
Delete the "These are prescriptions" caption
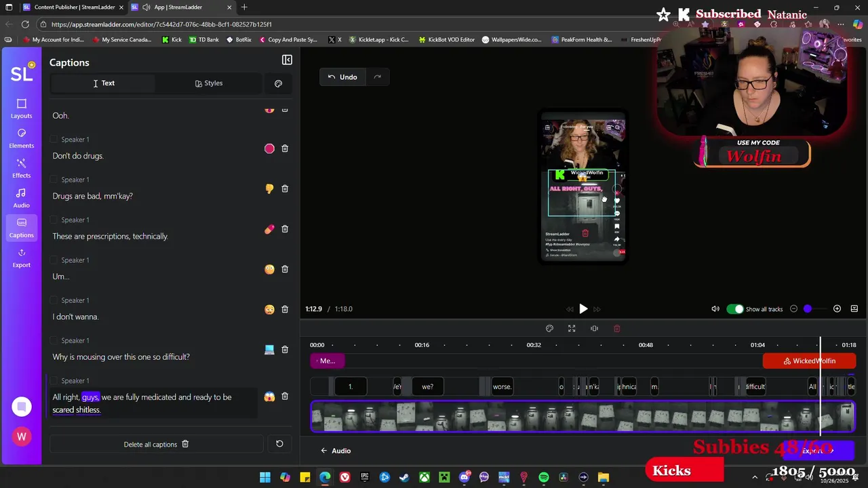[285, 229]
